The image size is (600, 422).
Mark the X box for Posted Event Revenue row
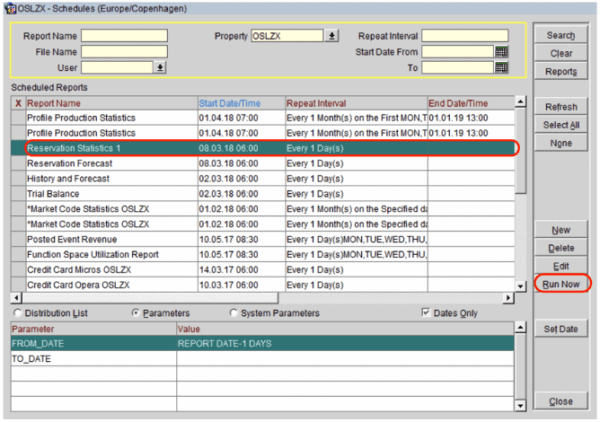click(18, 240)
